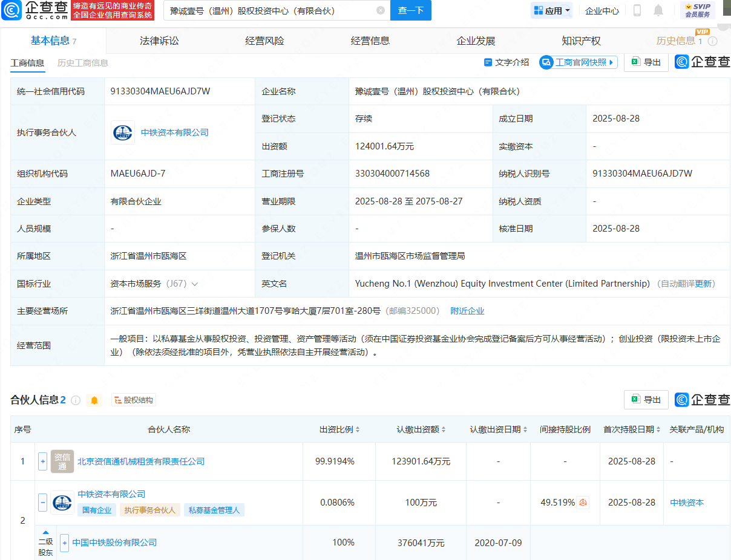
Task: Export 工商信息 with 导出 button
Action: [646, 62]
